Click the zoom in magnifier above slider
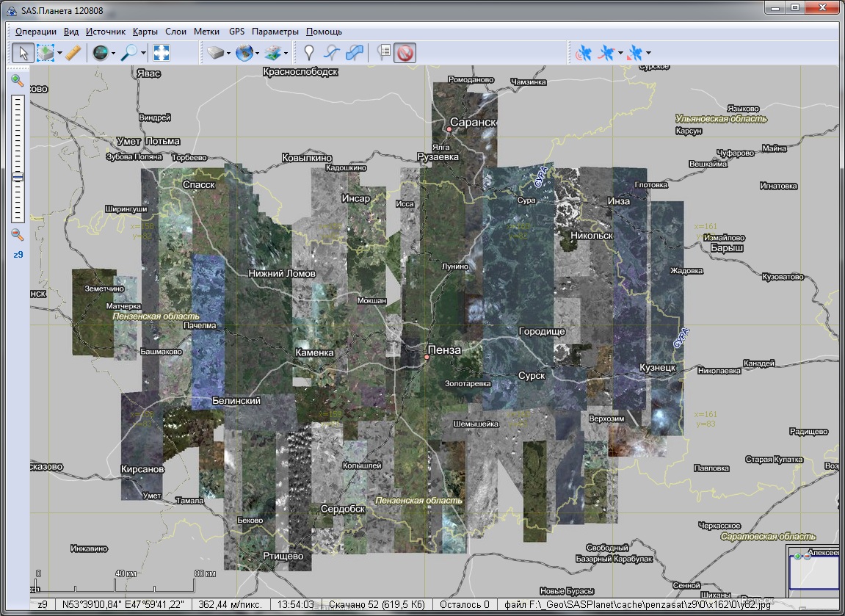Screen dimensions: 845x616 [18, 80]
